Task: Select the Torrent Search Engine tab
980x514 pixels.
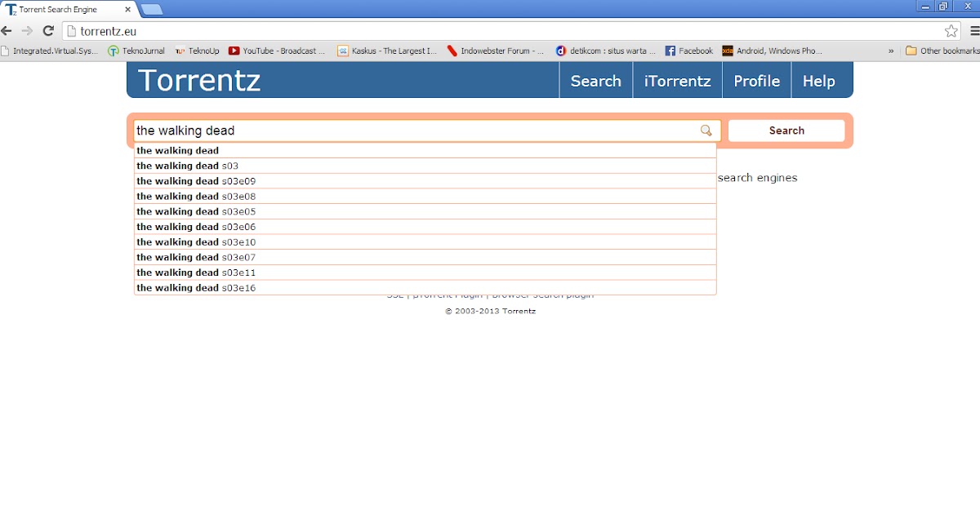Action: point(69,10)
